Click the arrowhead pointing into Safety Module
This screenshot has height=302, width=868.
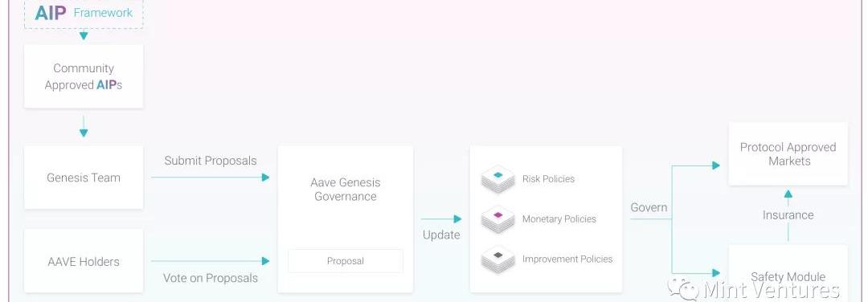point(716,273)
